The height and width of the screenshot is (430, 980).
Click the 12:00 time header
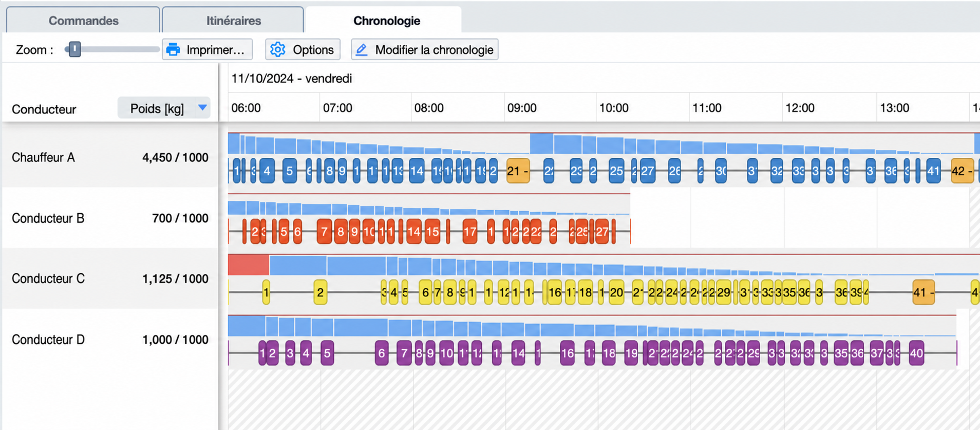click(800, 108)
